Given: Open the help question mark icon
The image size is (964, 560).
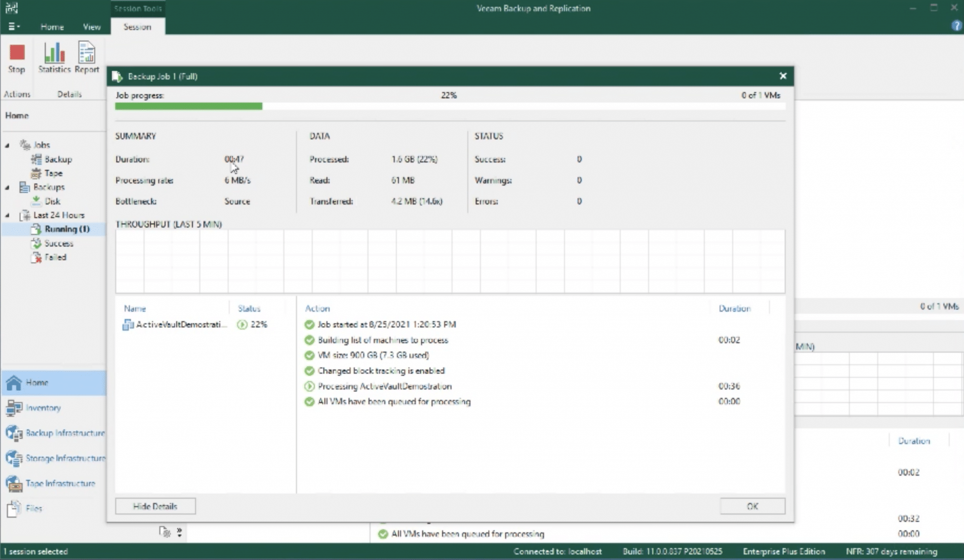Looking at the screenshot, I should click(x=956, y=26).
